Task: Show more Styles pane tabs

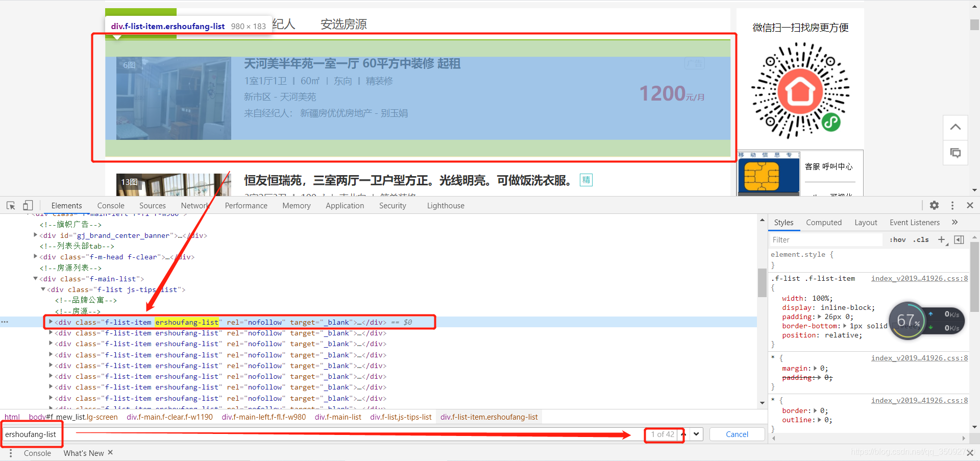Action: pyautogui.click(x=955, y=222)
